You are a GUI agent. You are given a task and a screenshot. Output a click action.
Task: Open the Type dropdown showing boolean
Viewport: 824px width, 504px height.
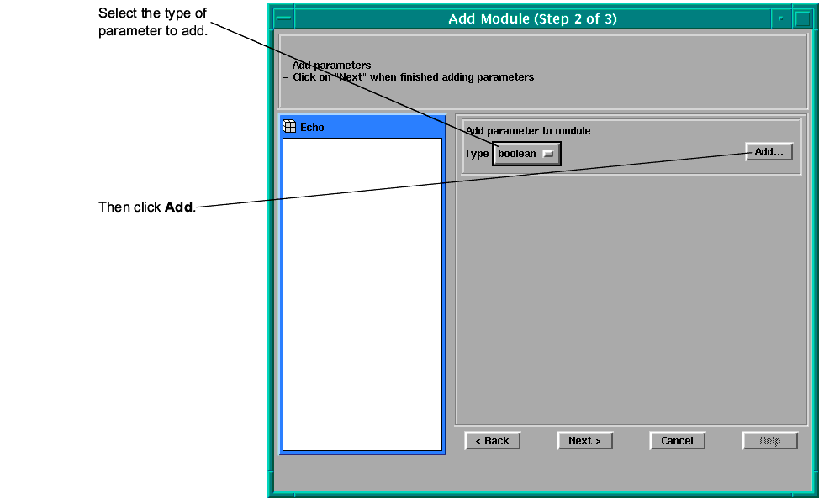[526, 154]
